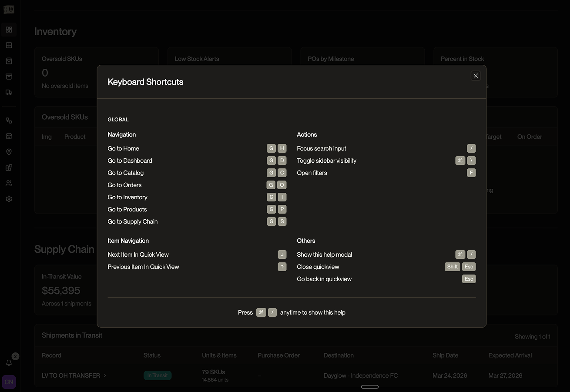Click the slash key beside Focus search input

(471, 148)
